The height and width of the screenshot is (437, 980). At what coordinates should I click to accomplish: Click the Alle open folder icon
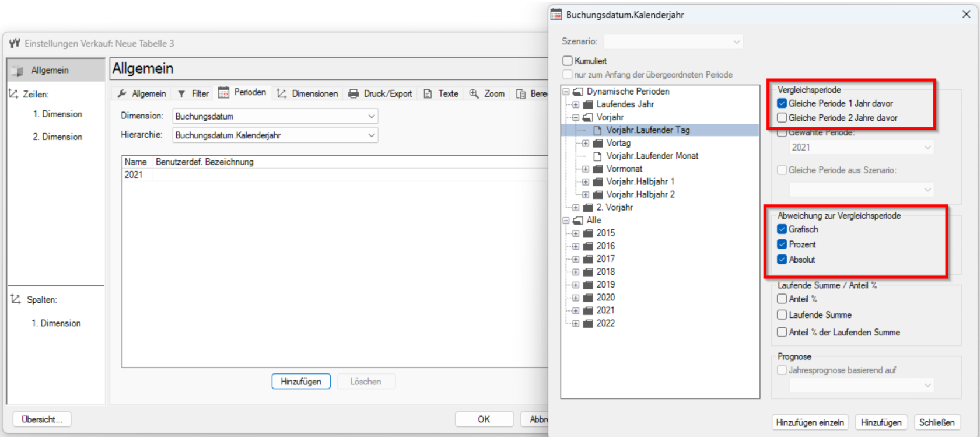point(578,221)
